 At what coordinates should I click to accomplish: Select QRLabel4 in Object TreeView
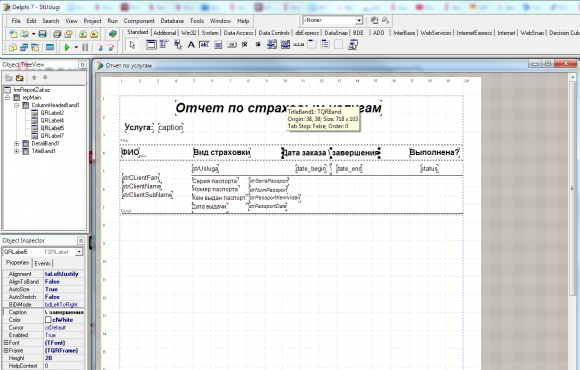coord(52,121)
